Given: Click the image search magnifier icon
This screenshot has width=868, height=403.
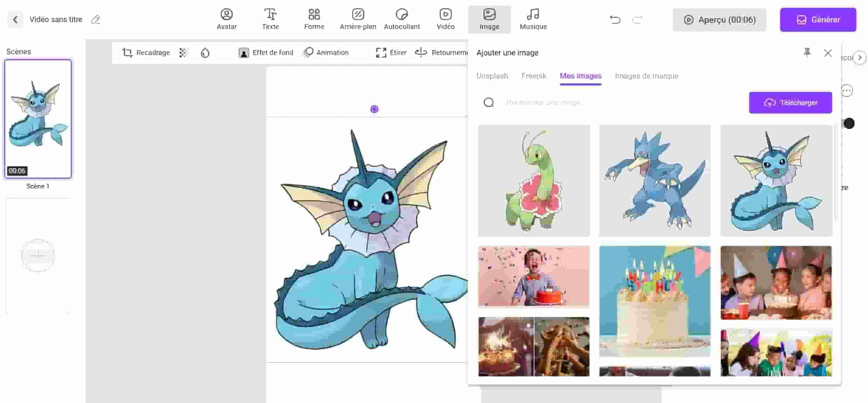Looking at the screenshot, I should pos(488,102).
